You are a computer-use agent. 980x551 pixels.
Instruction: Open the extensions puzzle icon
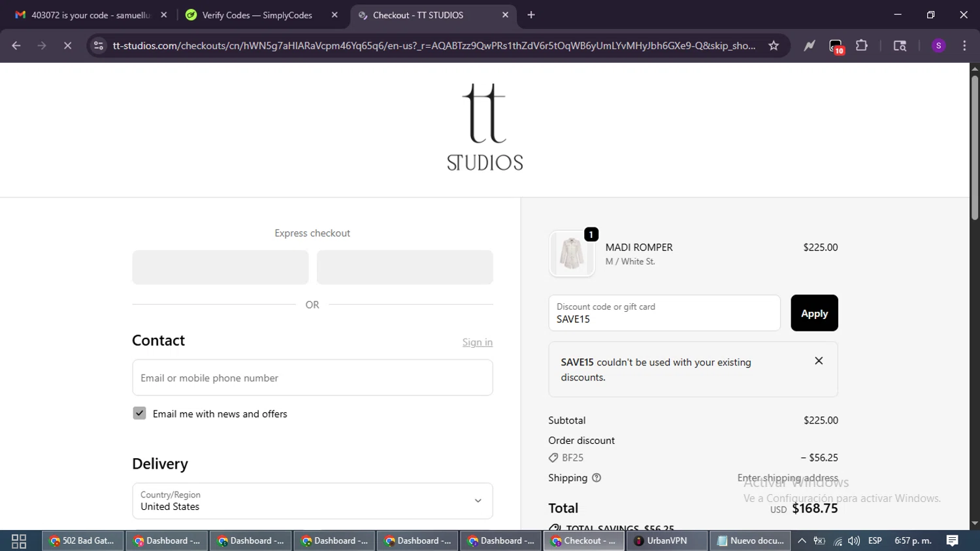[x=862, y=46]
